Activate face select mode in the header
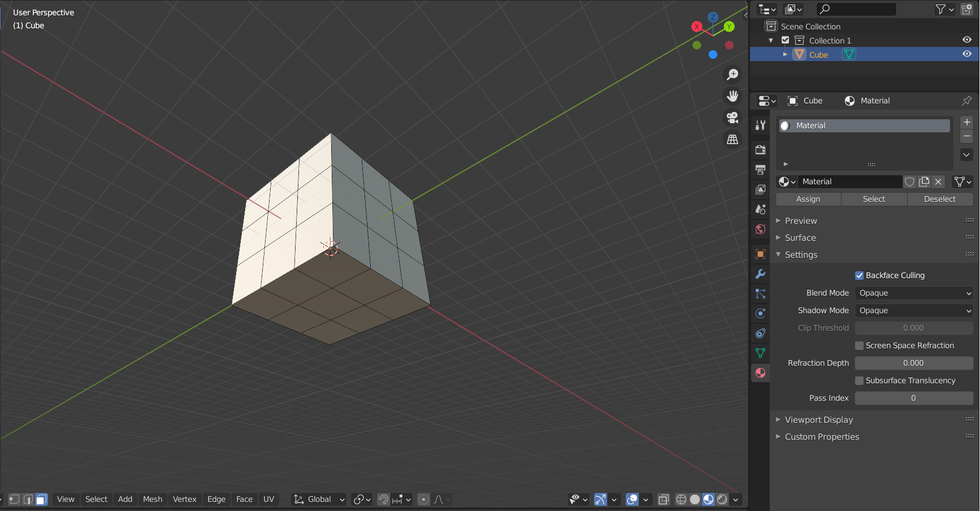Image resolution: width=980 pixels, height=511 pixels. click(x=41, y=499)
